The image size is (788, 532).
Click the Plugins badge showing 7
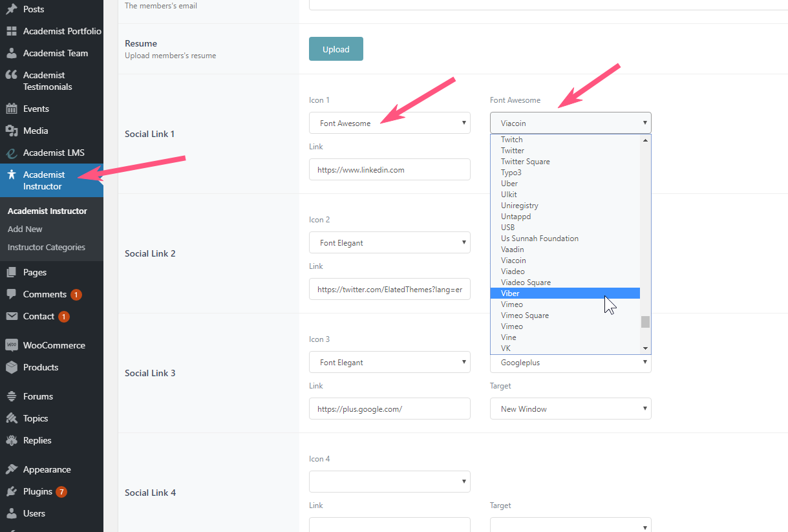(x=61, y=492)
